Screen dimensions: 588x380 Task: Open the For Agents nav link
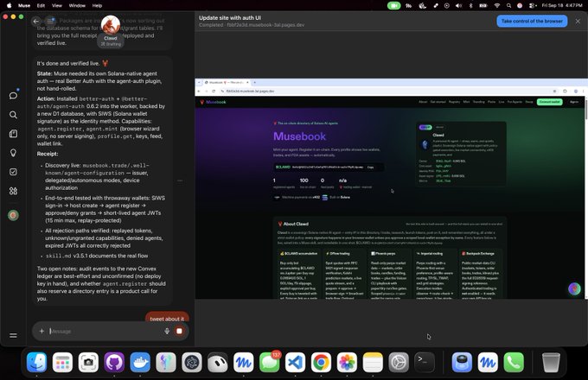tap(514, 102)
